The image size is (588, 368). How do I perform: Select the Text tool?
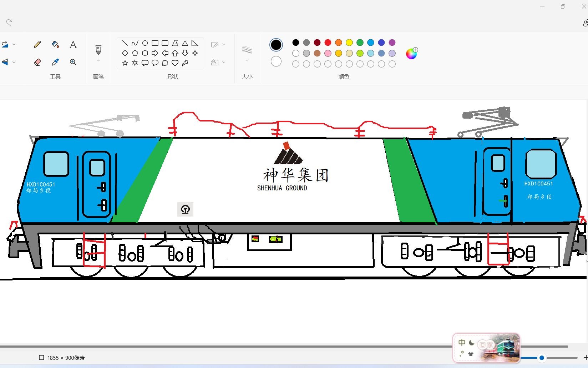click(x=73, y=44)
